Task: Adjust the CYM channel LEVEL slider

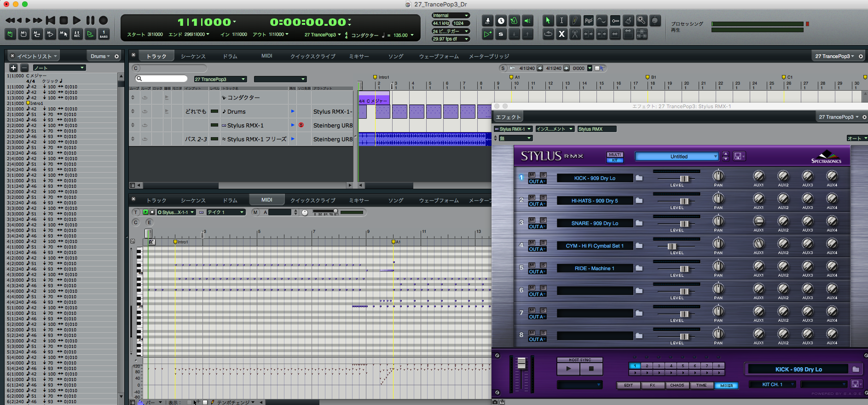Action: click(672, 246)
